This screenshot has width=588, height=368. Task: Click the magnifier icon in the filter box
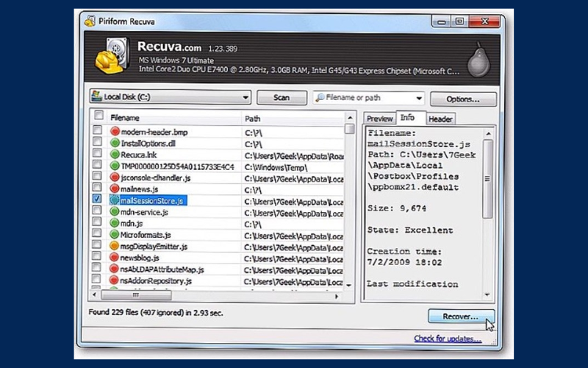pos(320,98)
